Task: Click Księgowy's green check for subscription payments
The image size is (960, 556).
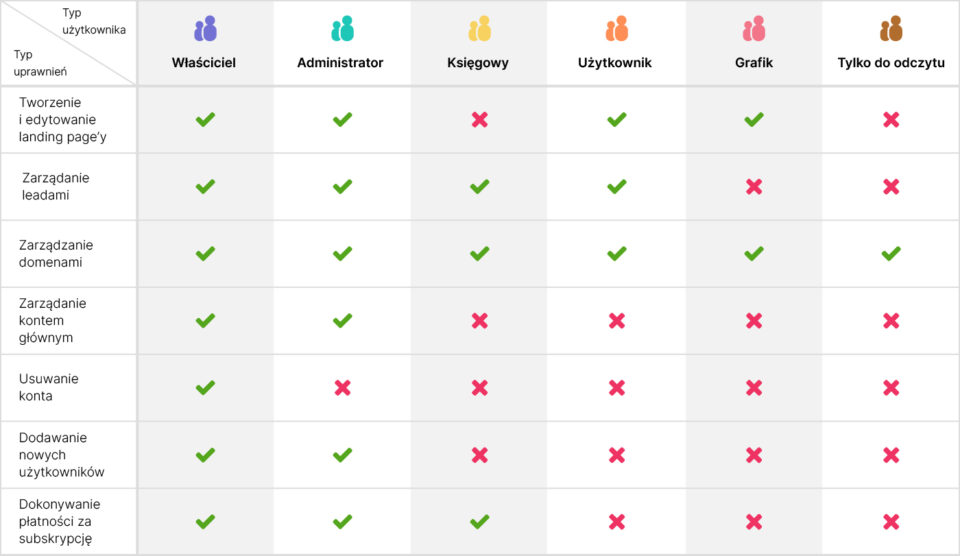Action: (479, 522)
